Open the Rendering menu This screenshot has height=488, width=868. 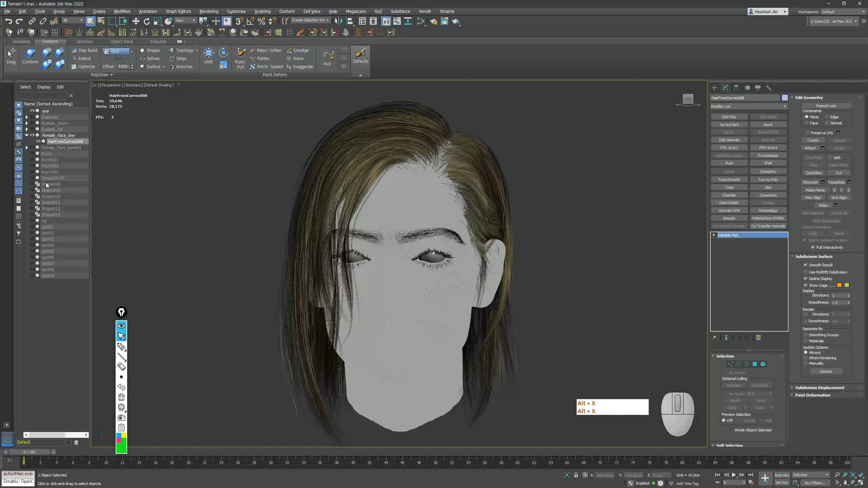tap(209, 11)
